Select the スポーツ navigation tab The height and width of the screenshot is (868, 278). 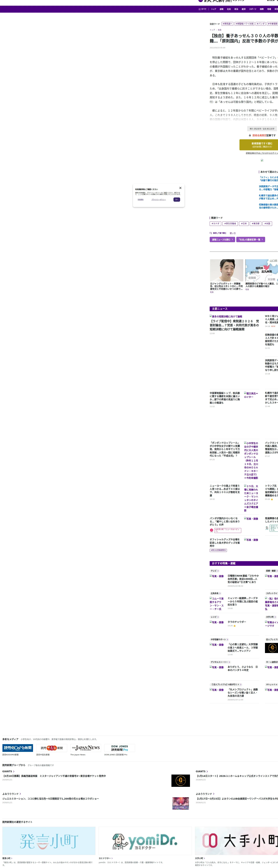(253, 9)
